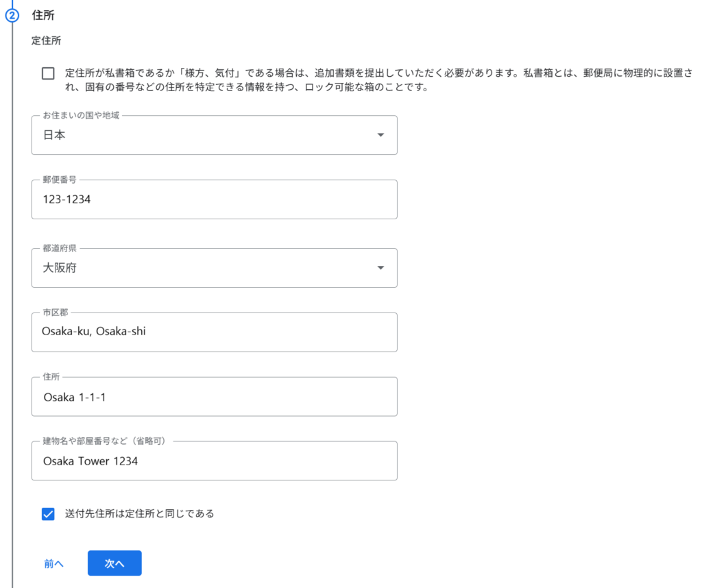This screenshot has height=588, width=702.
Task: Select the 建物名や部屋番号 field
Action: (x=214, y=461)
